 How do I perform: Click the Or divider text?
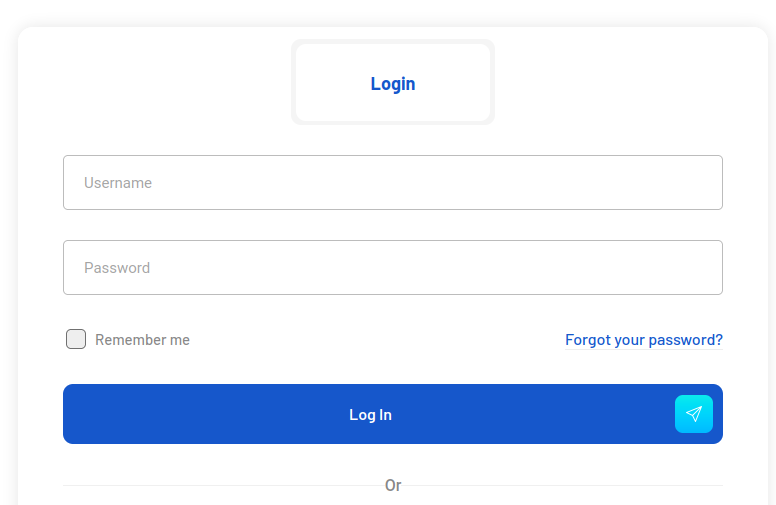393,485
